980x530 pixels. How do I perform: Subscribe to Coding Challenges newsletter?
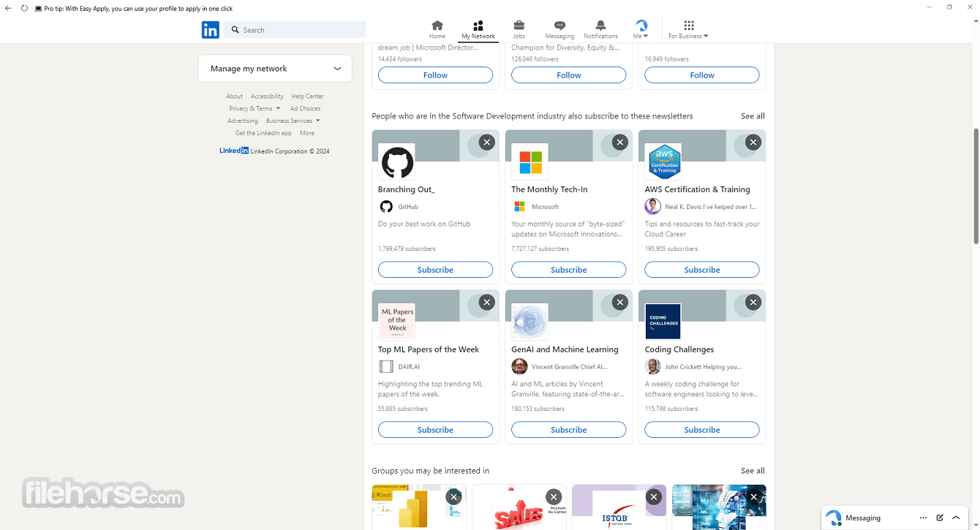(702, 430)
